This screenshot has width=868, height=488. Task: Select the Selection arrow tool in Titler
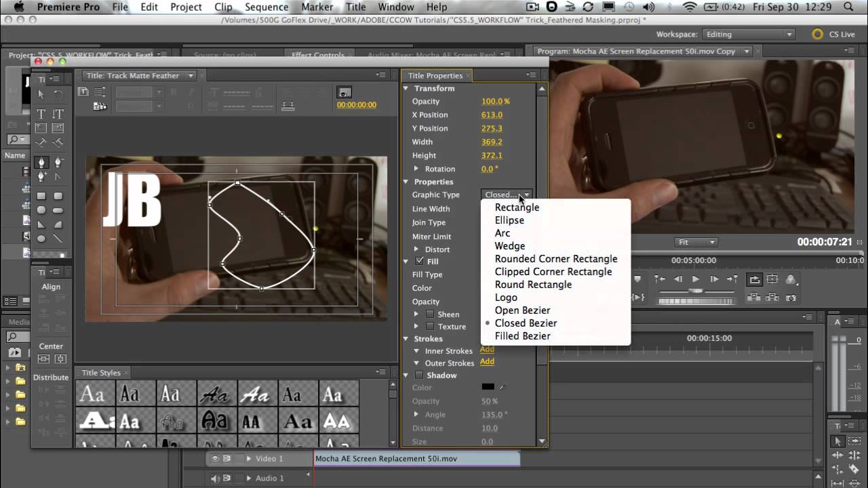[x=41, y=96]
